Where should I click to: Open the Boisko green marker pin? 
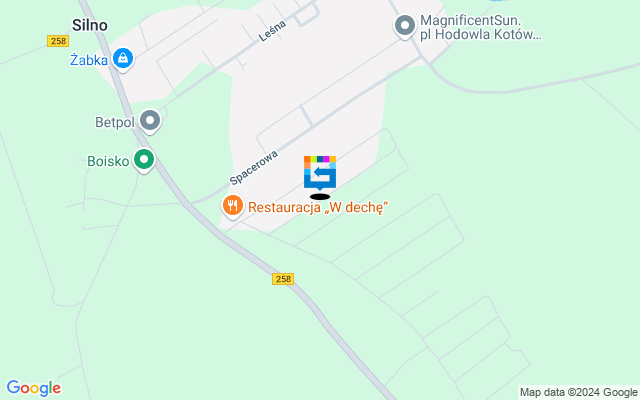(144, 160)
